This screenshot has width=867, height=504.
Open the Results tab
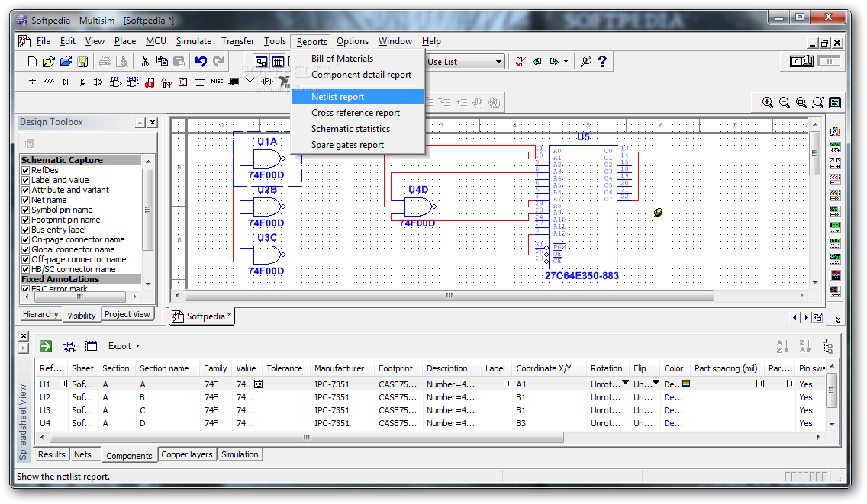(x=51, y=454)
